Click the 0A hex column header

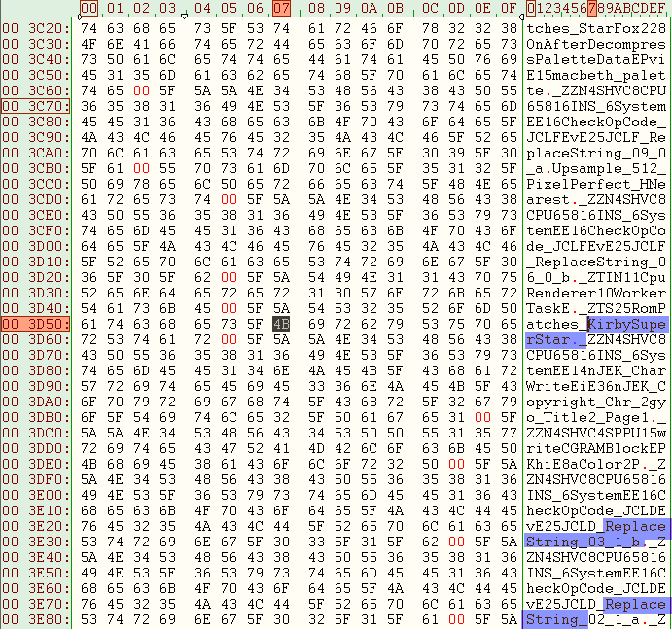[369, 8]
